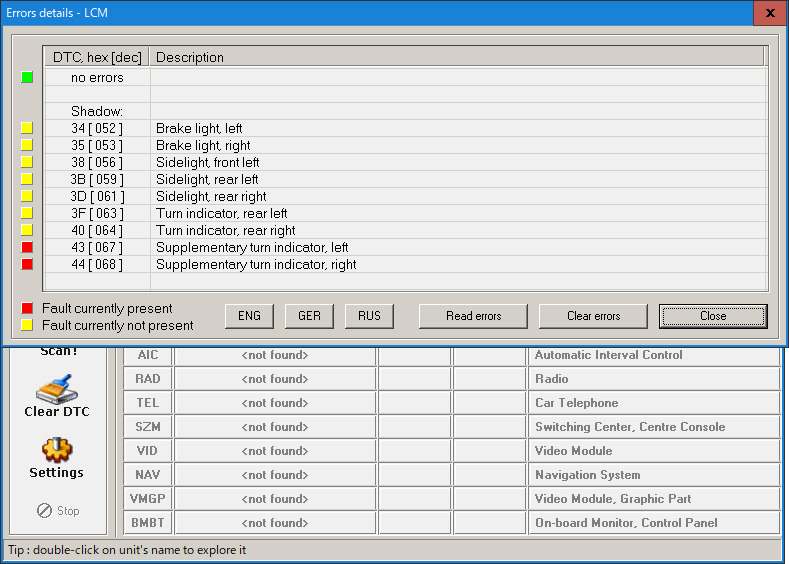Click AIC unit name in main window

(x=148, y=355)
